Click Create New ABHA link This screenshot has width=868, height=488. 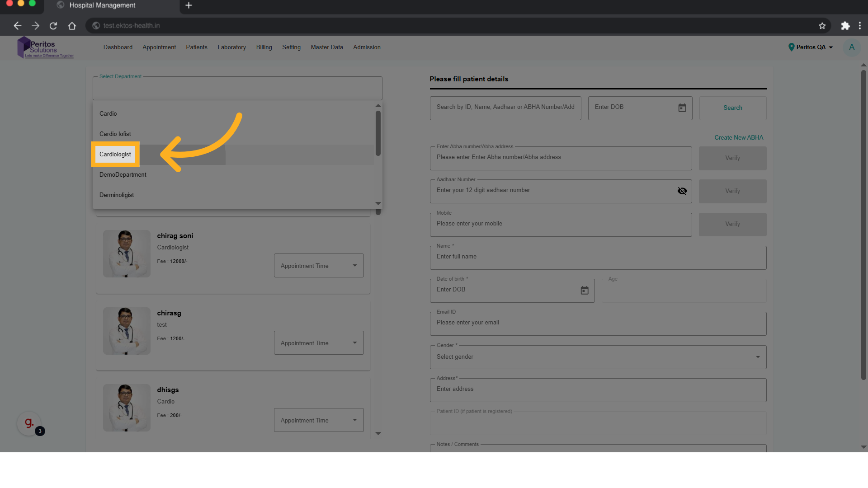[738, 138]
